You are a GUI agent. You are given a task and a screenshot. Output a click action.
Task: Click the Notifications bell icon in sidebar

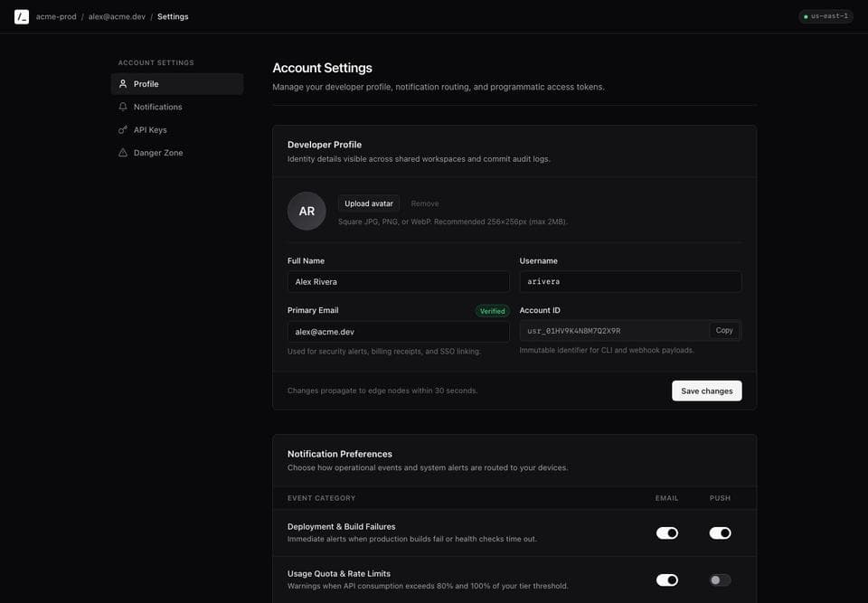(x=123, y=107)
